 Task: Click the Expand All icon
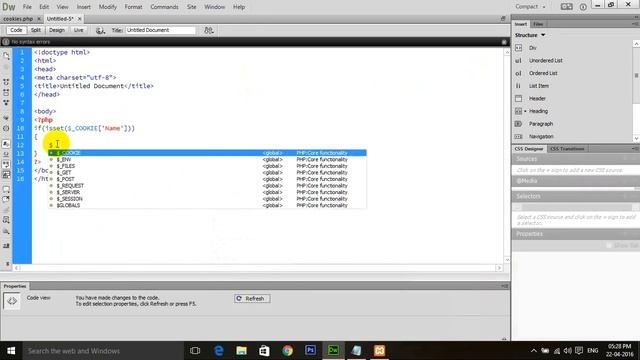6,103
